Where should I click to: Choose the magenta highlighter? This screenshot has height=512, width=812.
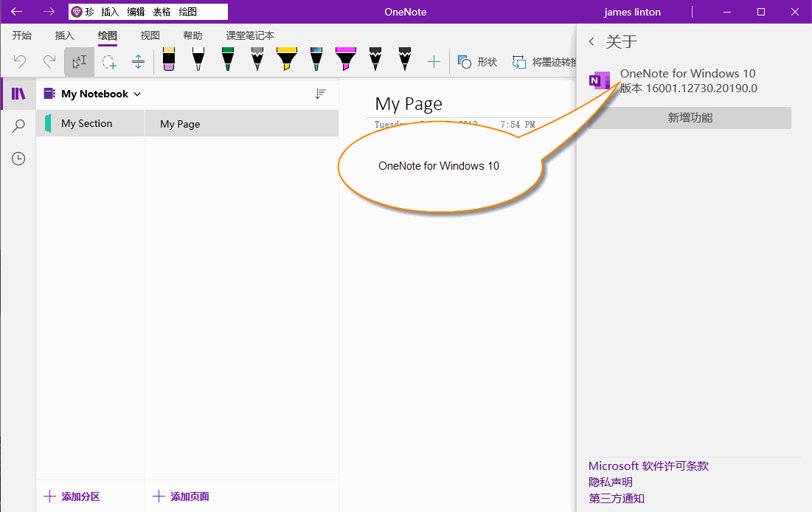(x=345, y=59)
